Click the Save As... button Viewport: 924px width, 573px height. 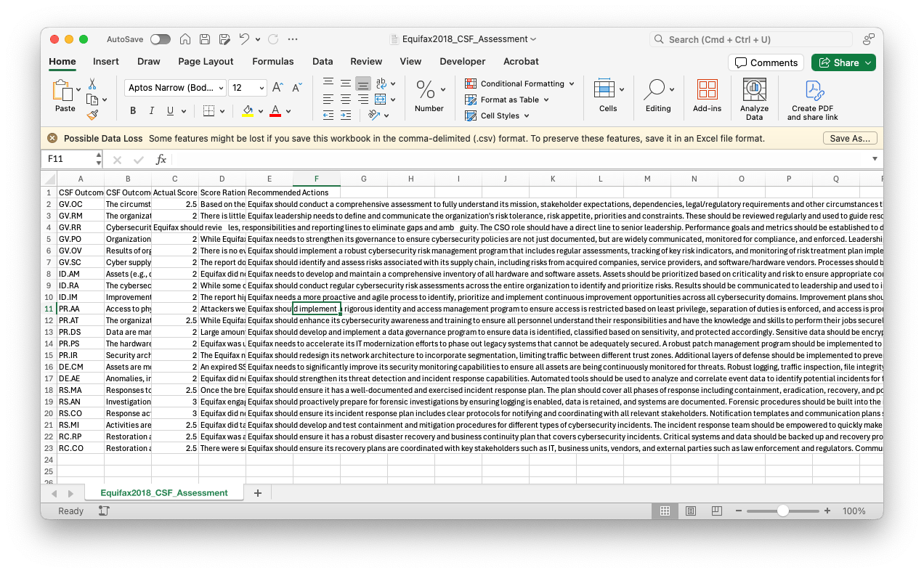click(850, 138)
